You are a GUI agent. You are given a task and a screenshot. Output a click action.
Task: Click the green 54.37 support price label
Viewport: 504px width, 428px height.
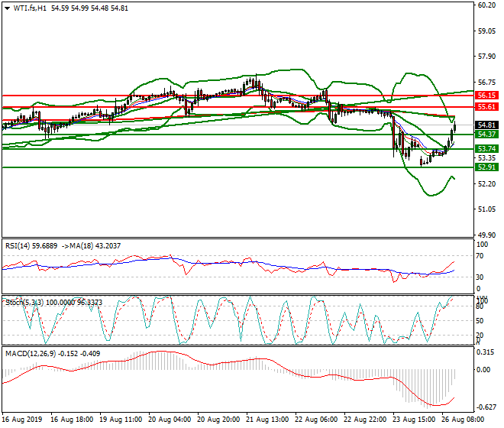[486, 135]
